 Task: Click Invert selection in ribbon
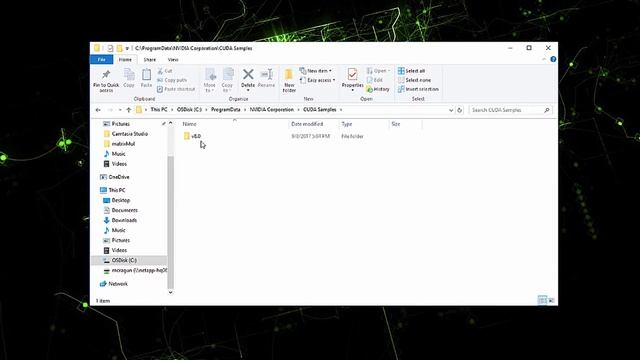418,89
